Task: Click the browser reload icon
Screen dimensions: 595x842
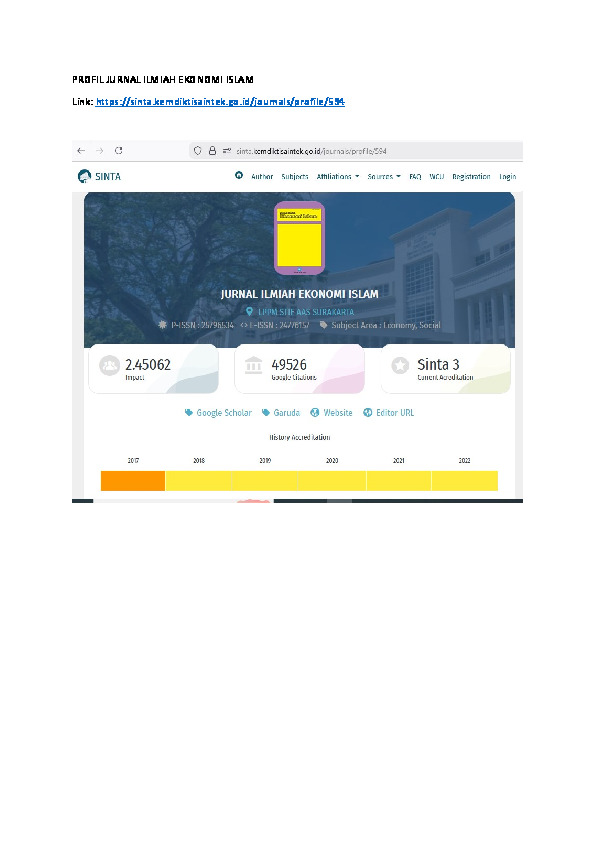Action: pos(119,150)
